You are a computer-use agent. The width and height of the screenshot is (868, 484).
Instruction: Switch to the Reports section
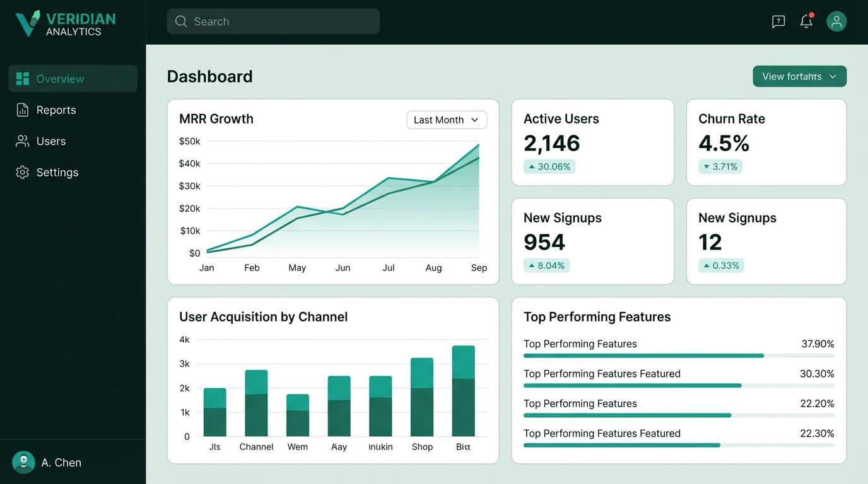pos(56,110)
